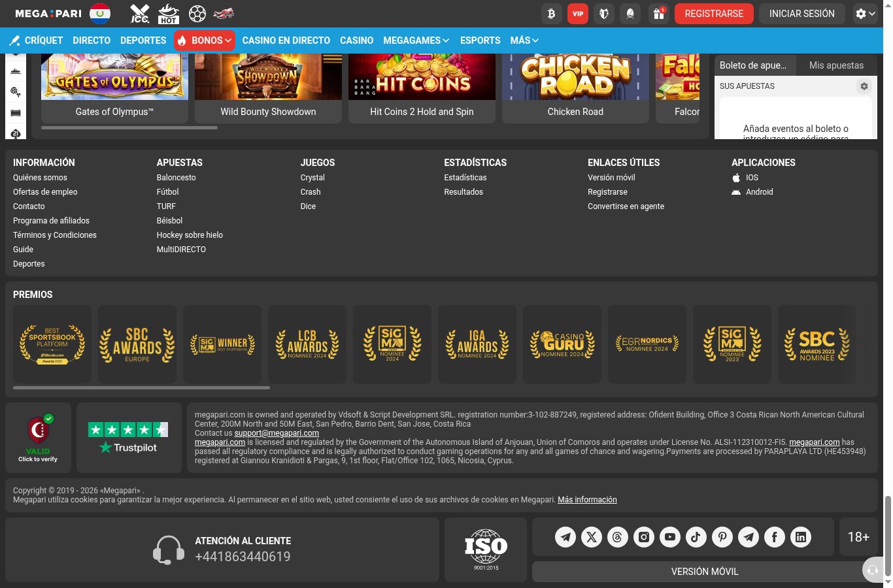Open the floating headset support chat
Image resolution: width=893 pixels, height=588 pixels.
pyautogui.click(x=873, y=570)
